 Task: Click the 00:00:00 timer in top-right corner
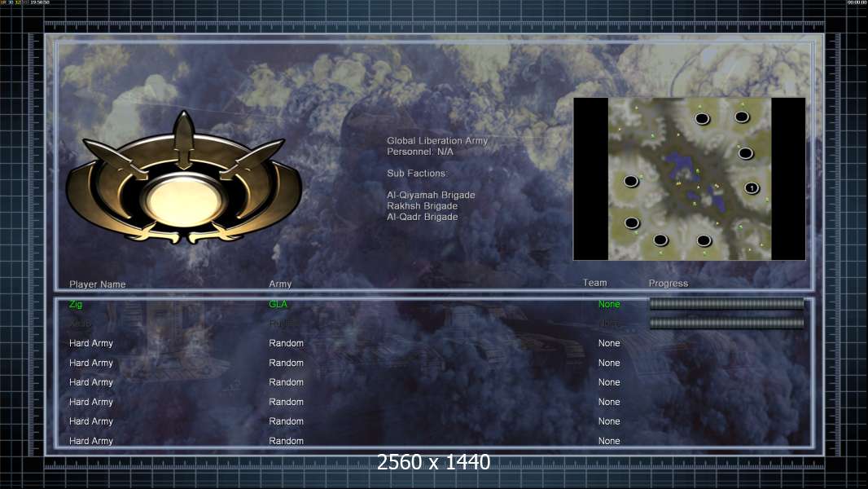click(857, 2)
